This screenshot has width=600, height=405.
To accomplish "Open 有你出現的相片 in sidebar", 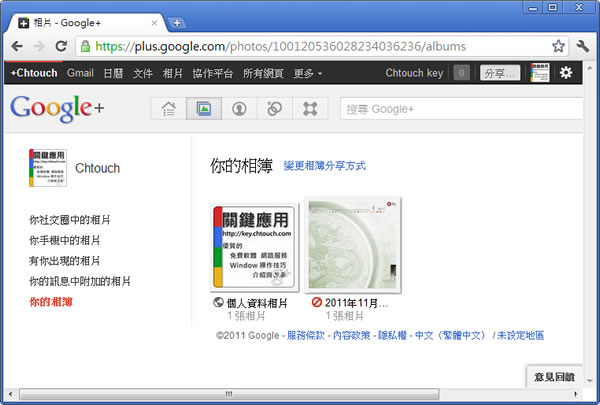I will click(65, 261).
